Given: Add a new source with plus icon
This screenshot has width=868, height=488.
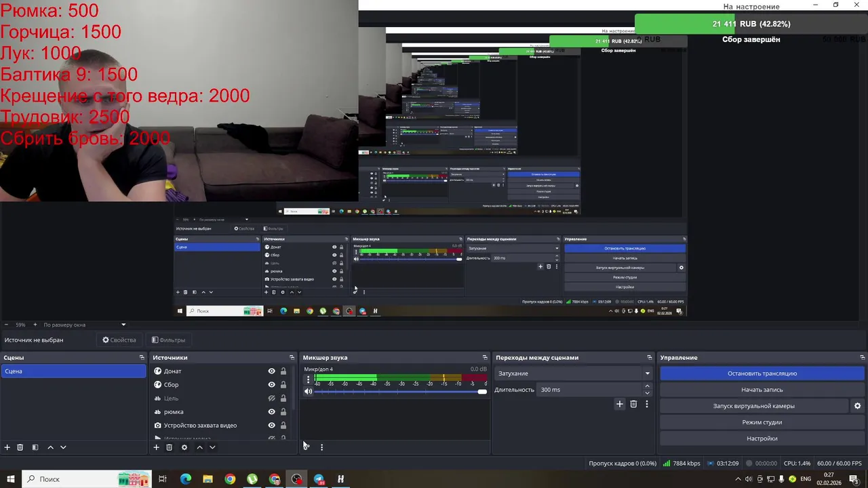Looking at the screenshot, I should tap(156, 447).
